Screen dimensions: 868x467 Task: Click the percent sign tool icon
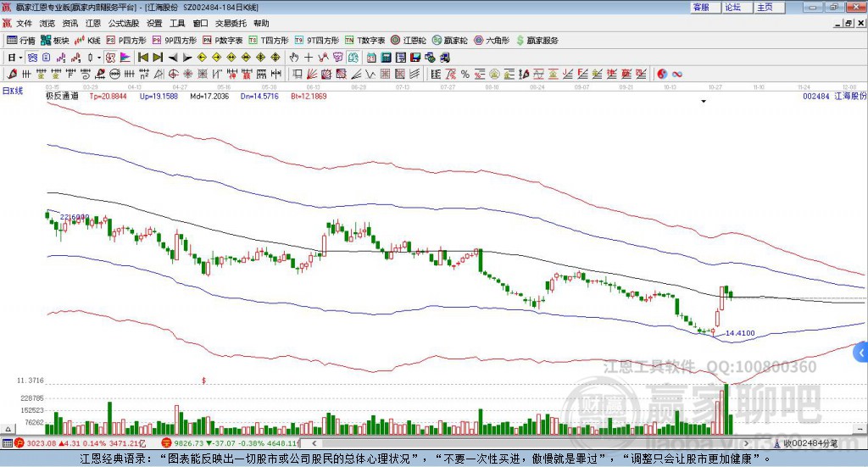coord(465,74)
